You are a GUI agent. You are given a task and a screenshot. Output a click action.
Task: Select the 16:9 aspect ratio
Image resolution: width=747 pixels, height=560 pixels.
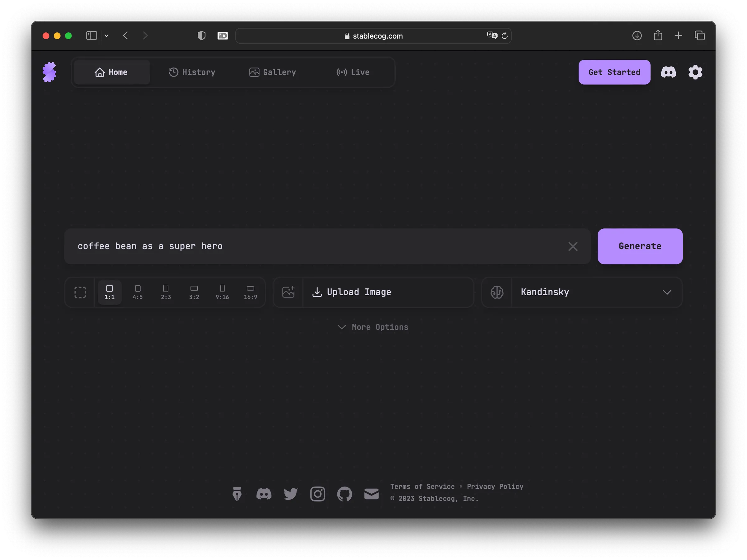(251, 292)
